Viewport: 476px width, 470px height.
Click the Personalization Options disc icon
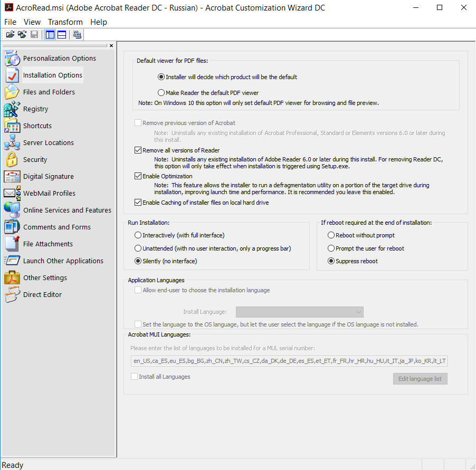(12, 58)
